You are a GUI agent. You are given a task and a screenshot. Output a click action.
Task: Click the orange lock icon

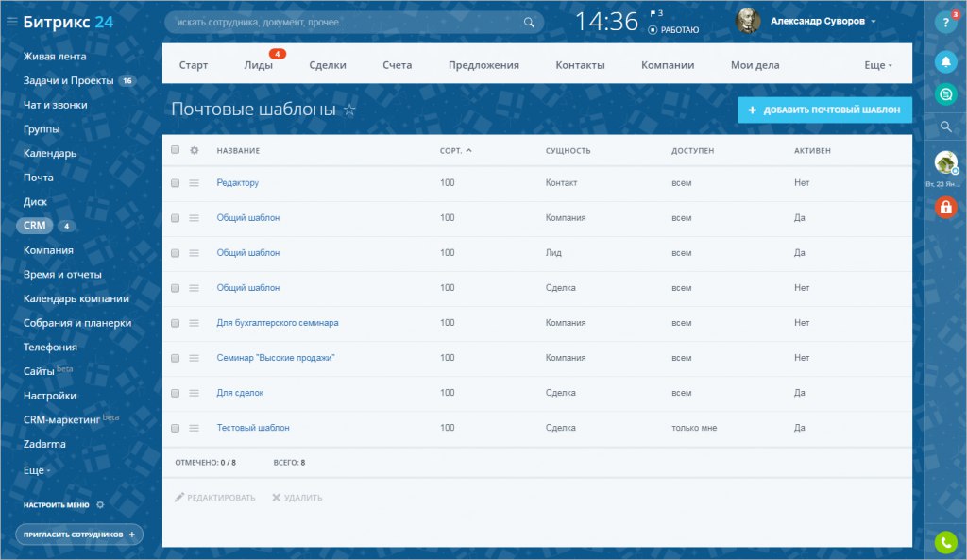click(x=945, y=207)
